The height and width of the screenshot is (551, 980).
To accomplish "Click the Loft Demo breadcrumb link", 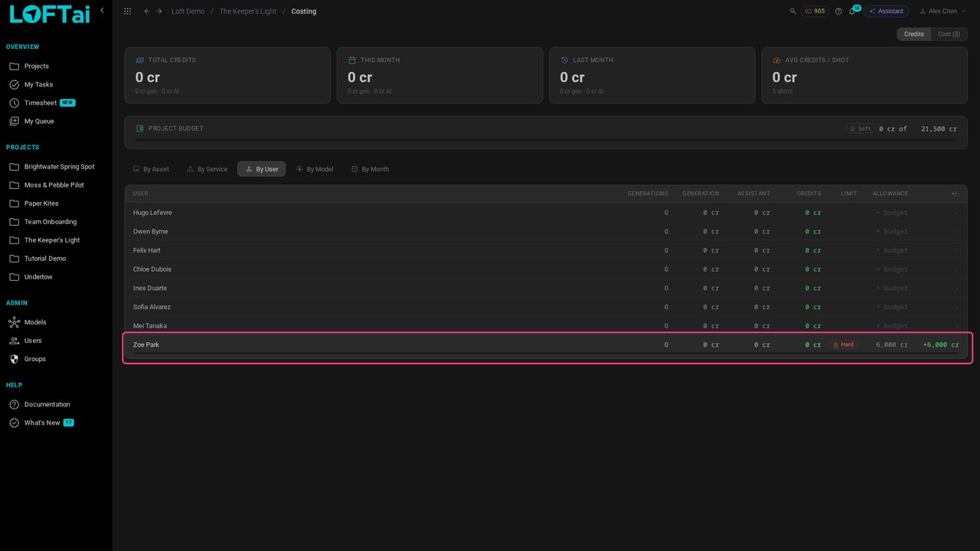I will click(188, 11).
